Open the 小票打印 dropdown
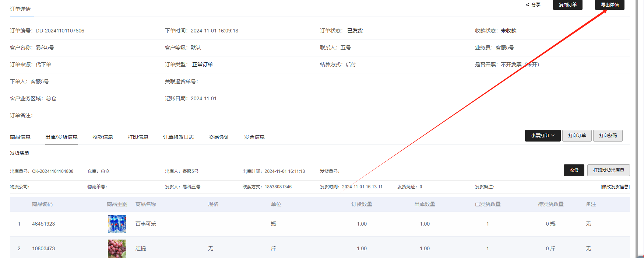 click(542, 136)
